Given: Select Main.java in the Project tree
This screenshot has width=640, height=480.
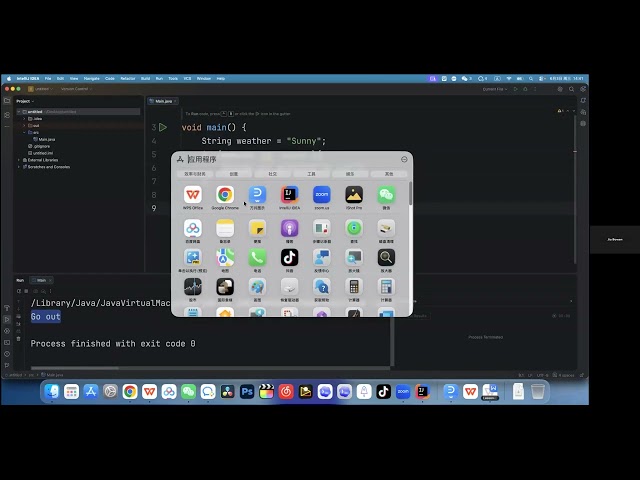Looking at the screenshot, I should [44, 140].
